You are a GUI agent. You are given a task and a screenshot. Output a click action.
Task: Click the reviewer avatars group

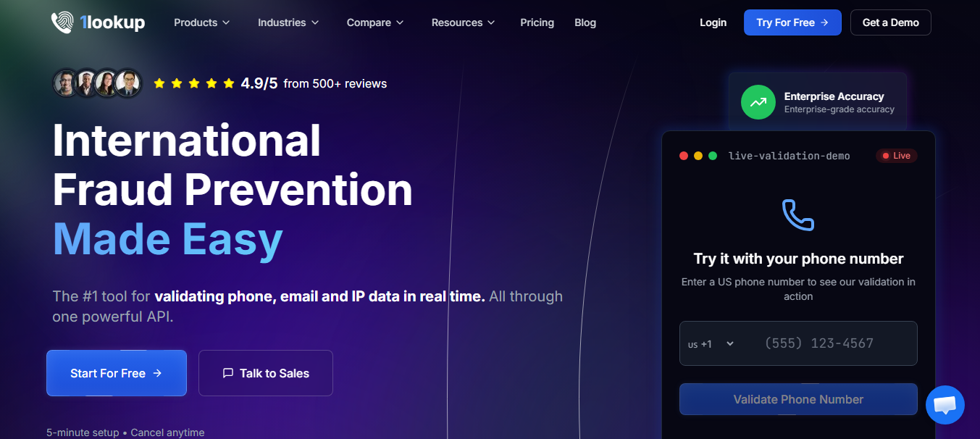[97, 83]
